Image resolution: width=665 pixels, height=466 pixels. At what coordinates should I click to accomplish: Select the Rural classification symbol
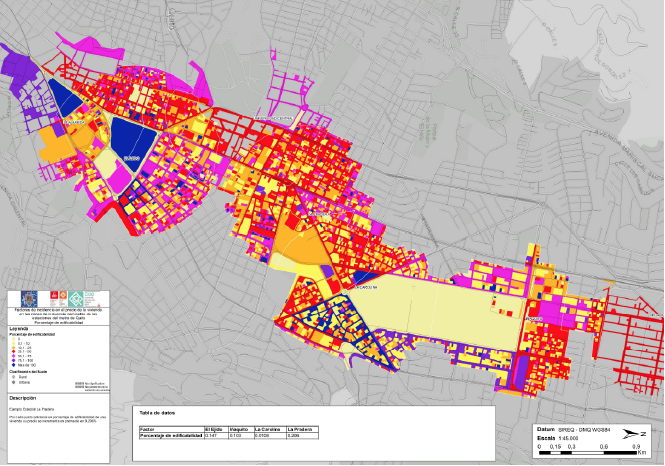click(12, 377)
